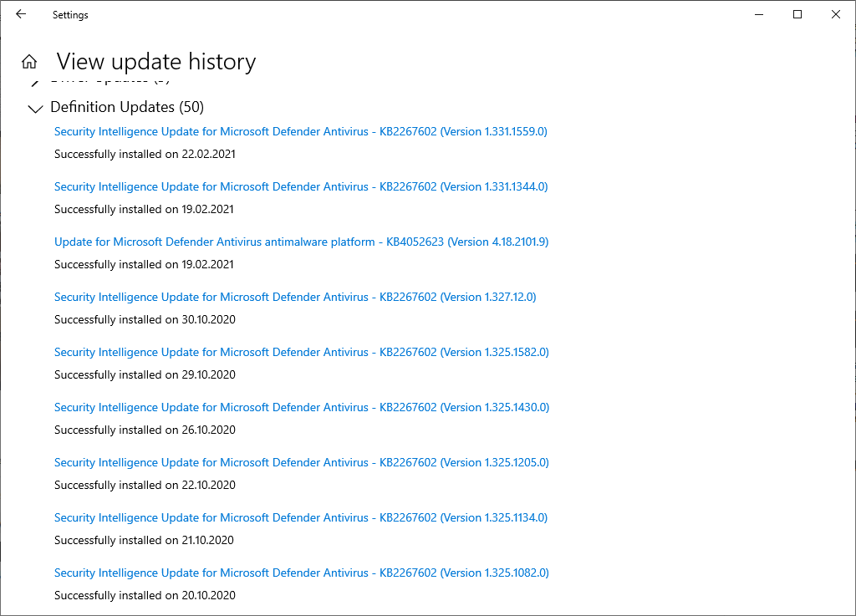
Task: Maximize the Settings window
Action: [797, 15]
